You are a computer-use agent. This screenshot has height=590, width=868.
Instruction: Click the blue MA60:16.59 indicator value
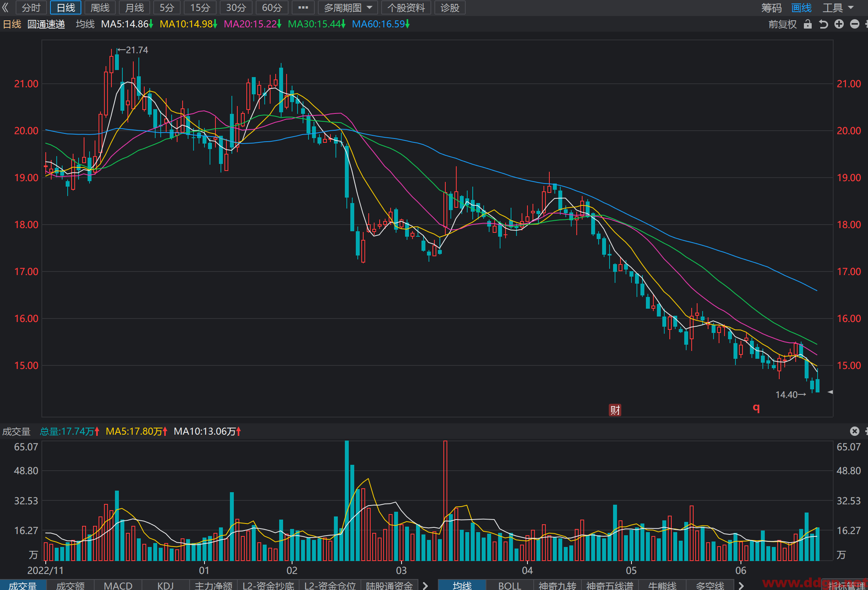click(381, 24)
